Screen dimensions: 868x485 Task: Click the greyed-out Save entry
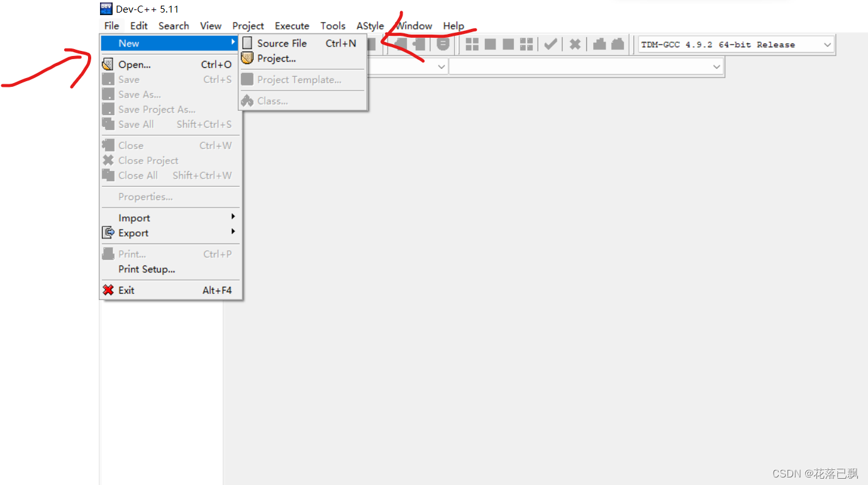click(x=170, y=79)
